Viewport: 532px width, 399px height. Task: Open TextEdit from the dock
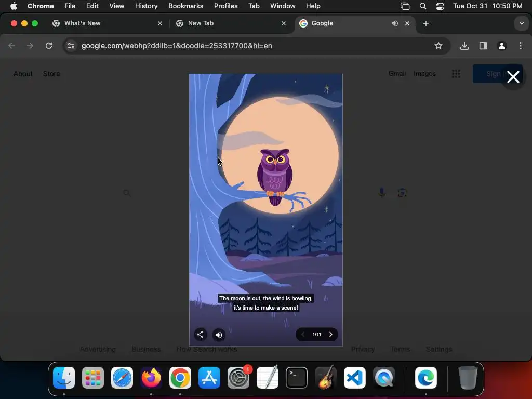268,378
